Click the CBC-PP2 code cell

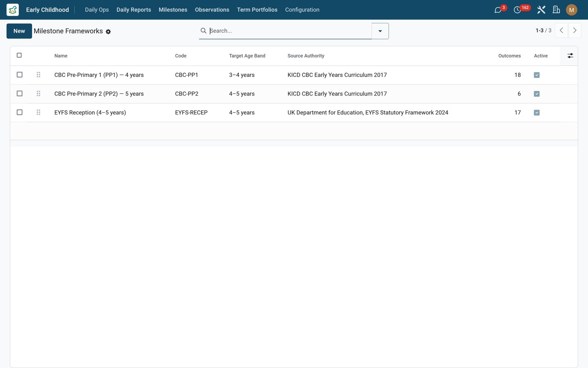[x=187, y=94]
